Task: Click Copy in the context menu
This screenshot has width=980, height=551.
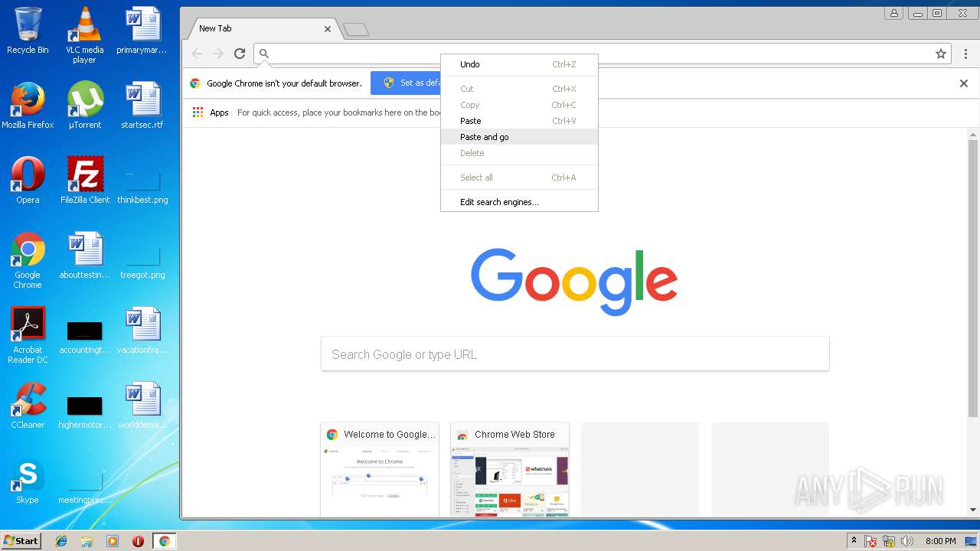Action: pyautogui.click(x=519, y=105)
